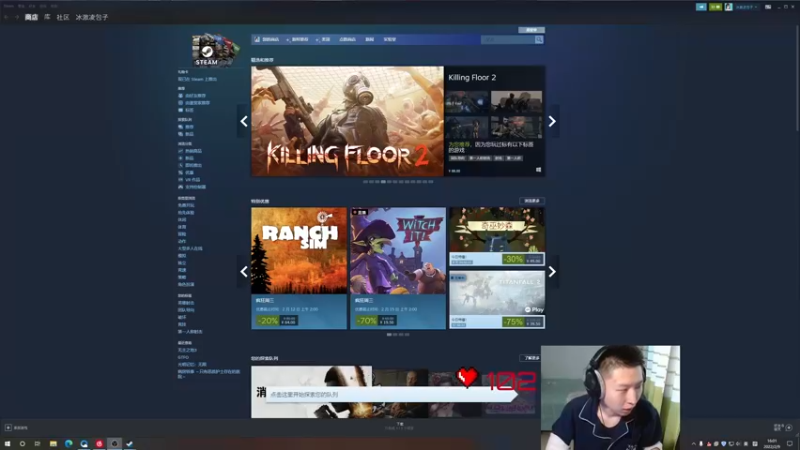Screen dimensions: 800x450
Task: Open the Windows Start menu
Action: tap(7, 444)
